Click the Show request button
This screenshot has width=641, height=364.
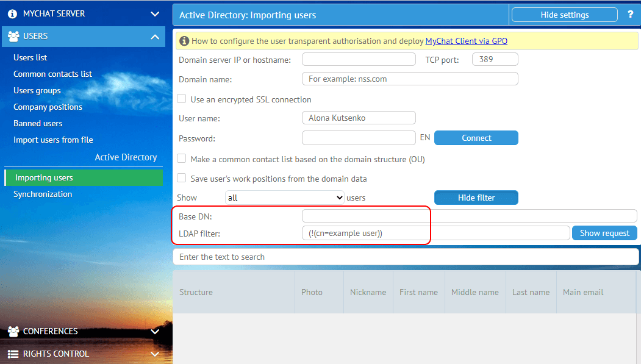[604, 233]
